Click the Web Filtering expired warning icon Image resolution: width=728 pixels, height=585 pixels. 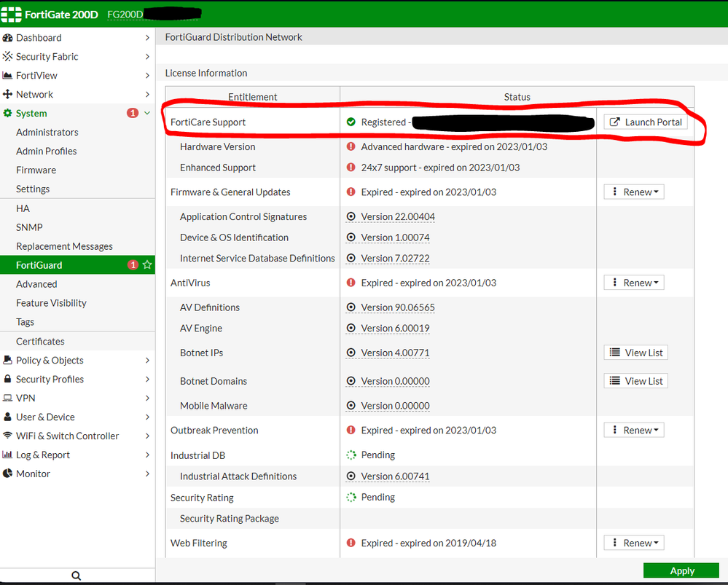[x=351, y=542]
